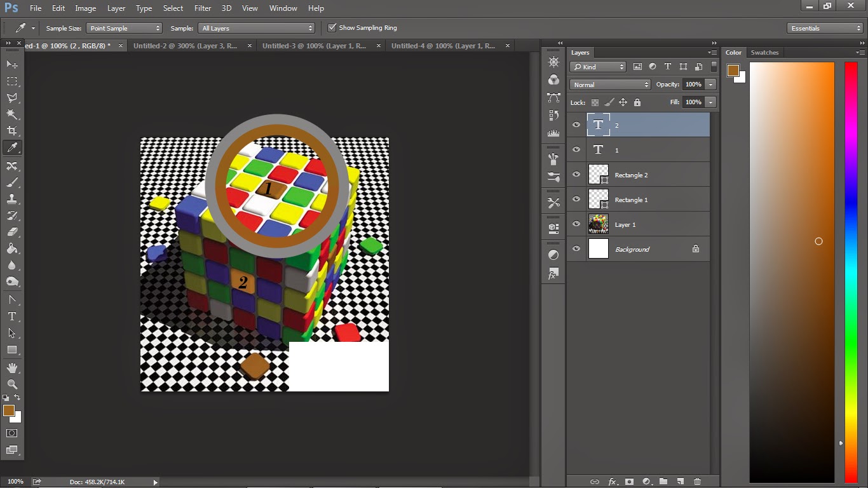868x488 pixels.
Task: Select the Clone Stamp tool
Action: tap(11, 200)
